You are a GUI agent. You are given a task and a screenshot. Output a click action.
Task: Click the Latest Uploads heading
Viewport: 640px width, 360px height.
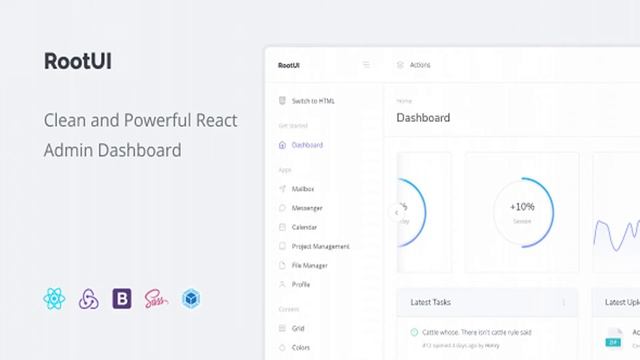pos(622,302)
